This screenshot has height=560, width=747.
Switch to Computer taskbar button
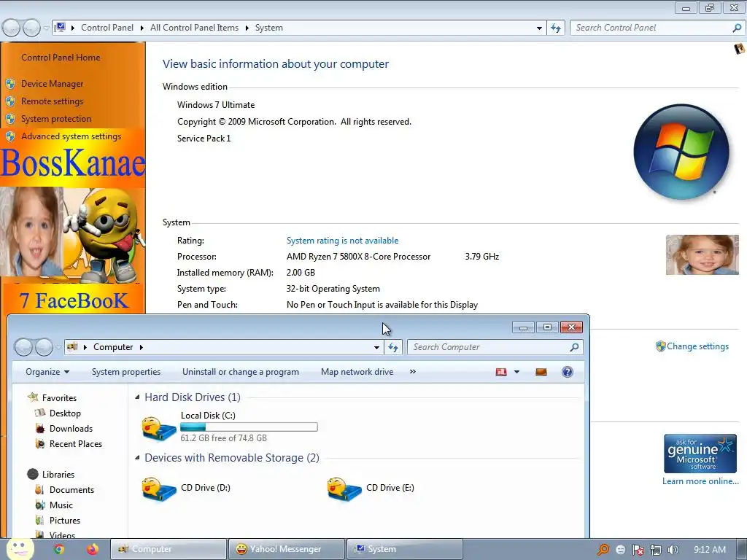tap(169, 549)
